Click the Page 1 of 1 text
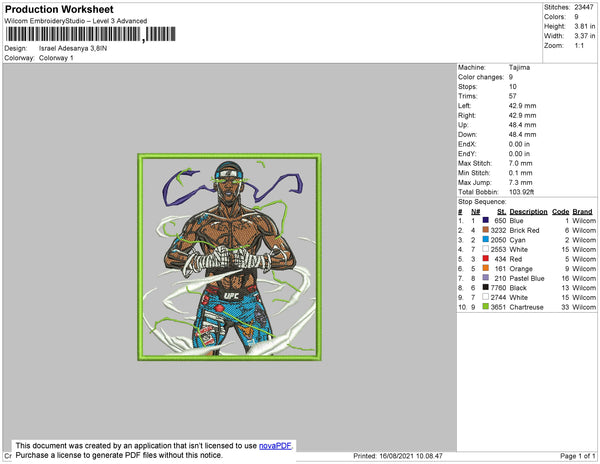This screenshot has width=600, height=464. tap(578, 456)
